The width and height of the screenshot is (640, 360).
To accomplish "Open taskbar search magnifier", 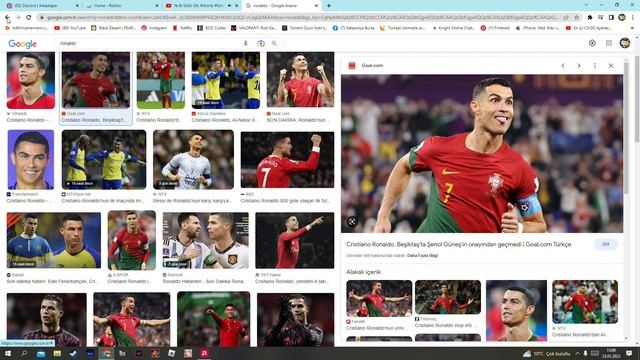I will pyautogui.click(x=24, y=353).
